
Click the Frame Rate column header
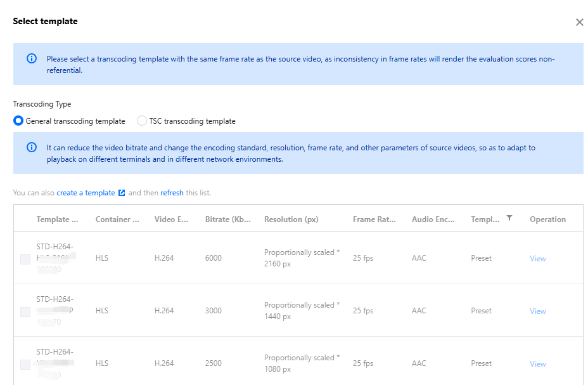tap(374, 219)
